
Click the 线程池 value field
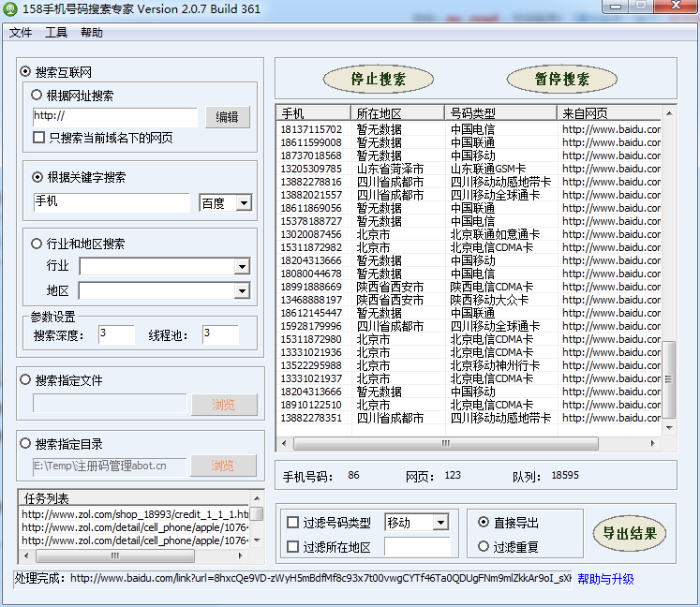[220, 334]
